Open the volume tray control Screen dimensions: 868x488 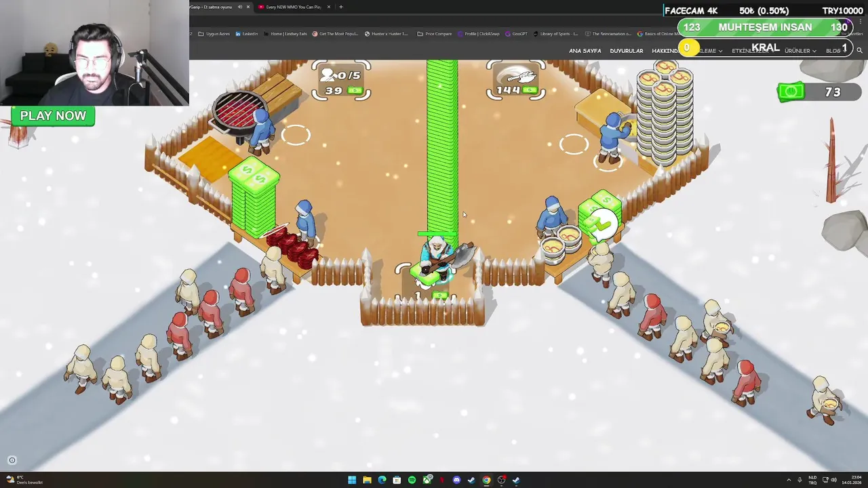point(833,480)
